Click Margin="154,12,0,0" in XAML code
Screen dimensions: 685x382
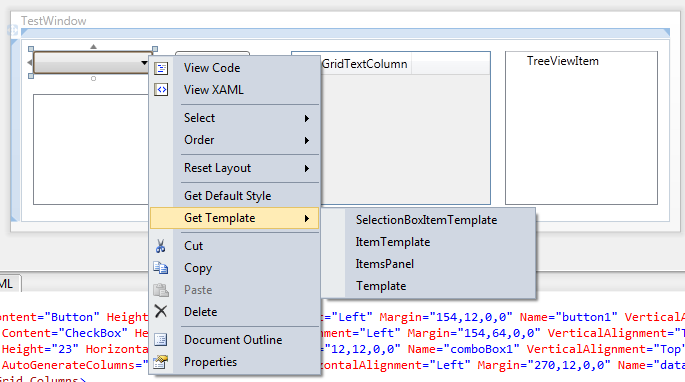coord(446,317)
